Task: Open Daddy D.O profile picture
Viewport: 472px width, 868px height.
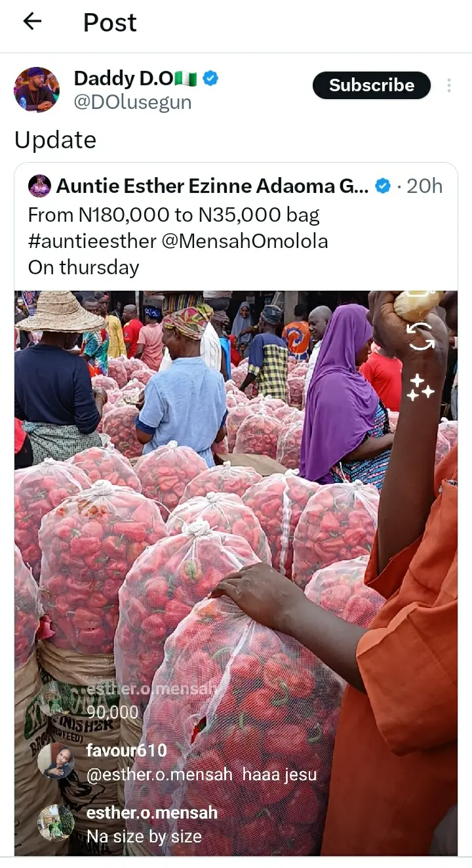Action: tap(37, 89)
